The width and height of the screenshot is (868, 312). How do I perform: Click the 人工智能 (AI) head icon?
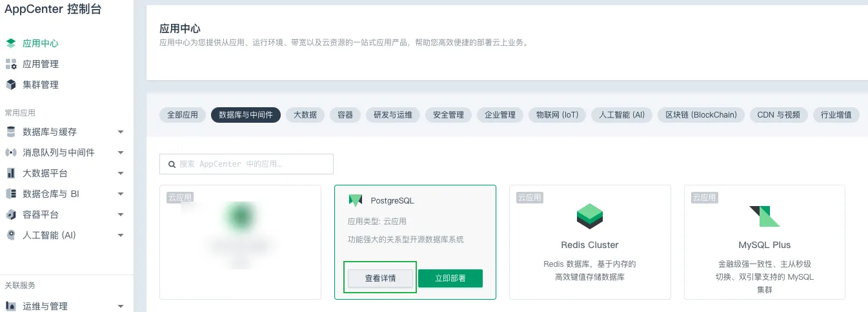11,235
